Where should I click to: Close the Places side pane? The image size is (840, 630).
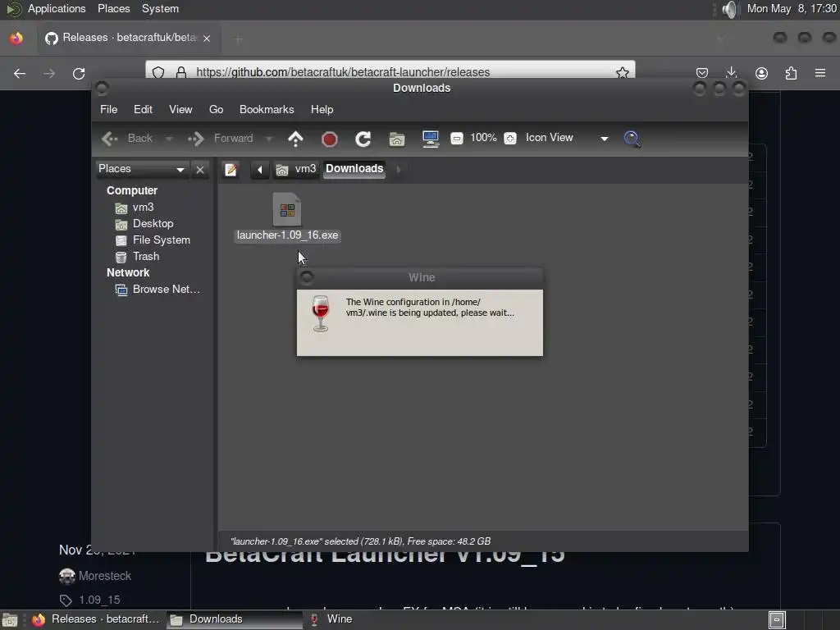[x=200, y=170]
